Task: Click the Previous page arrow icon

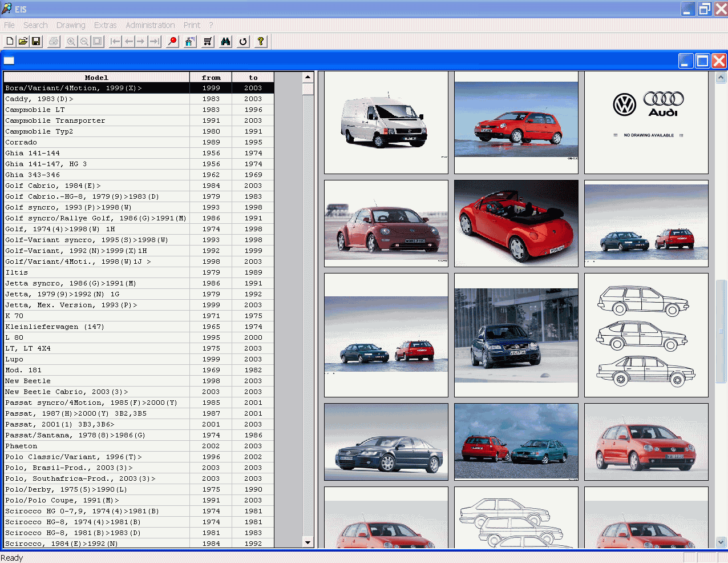Action: 128,41
